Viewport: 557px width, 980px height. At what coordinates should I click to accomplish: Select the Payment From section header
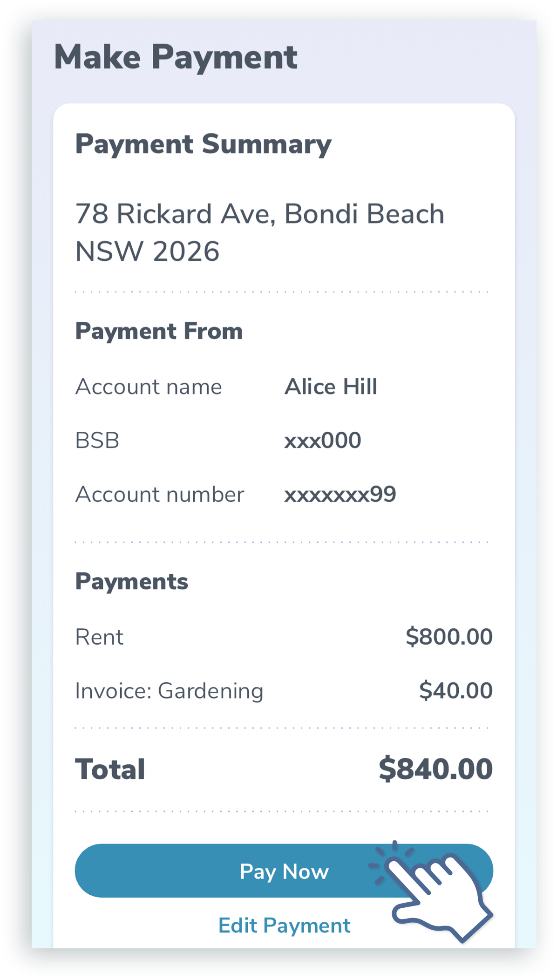[159, 332]
